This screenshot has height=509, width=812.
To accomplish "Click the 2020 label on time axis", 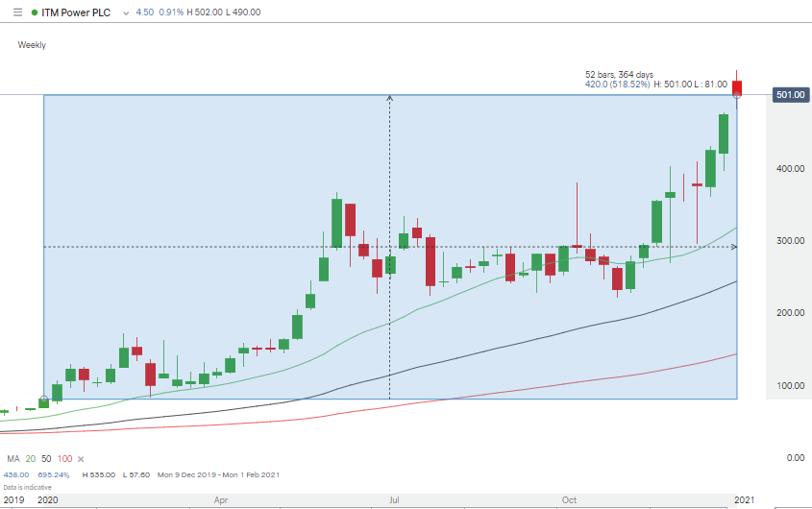I will (48, 500).
